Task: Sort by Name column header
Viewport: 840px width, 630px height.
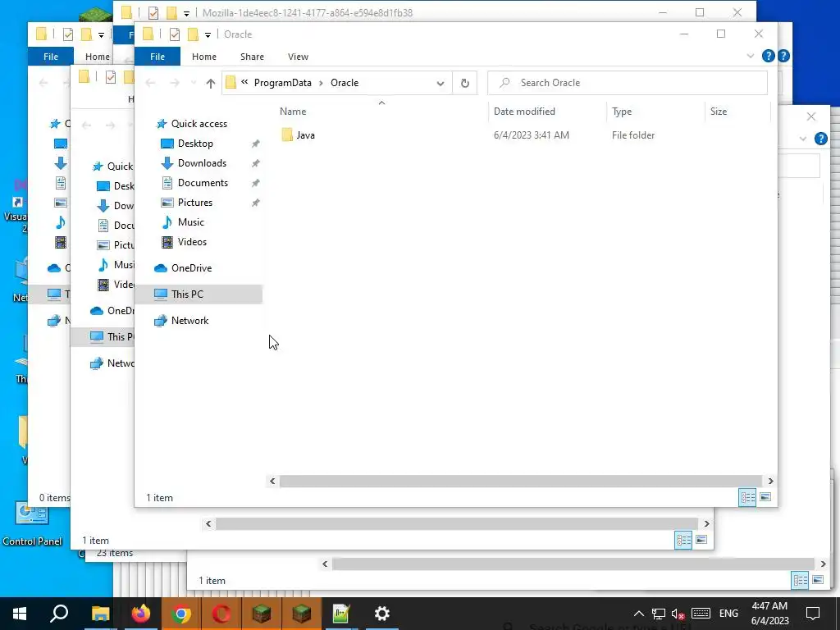Action: (293, 112)
